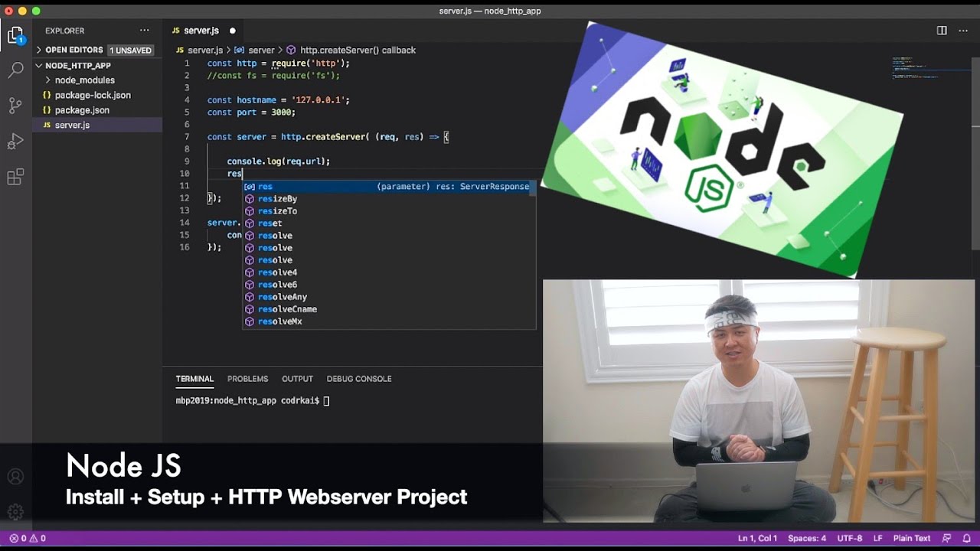The width and height of the screenshot is (980, 551).
Task: Click the http.createServer() callback breadcrumb
Action: point(351,51)
